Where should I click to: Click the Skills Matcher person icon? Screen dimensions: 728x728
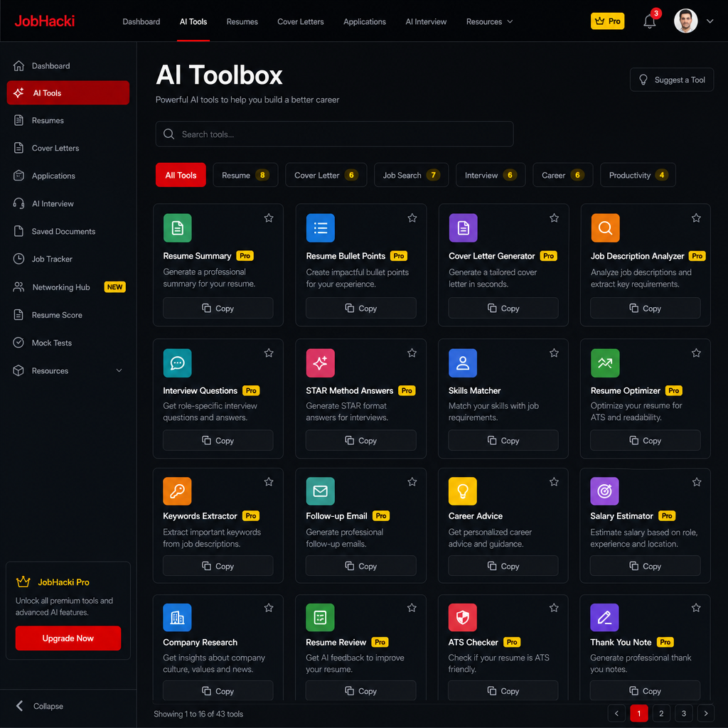[462, 363]
